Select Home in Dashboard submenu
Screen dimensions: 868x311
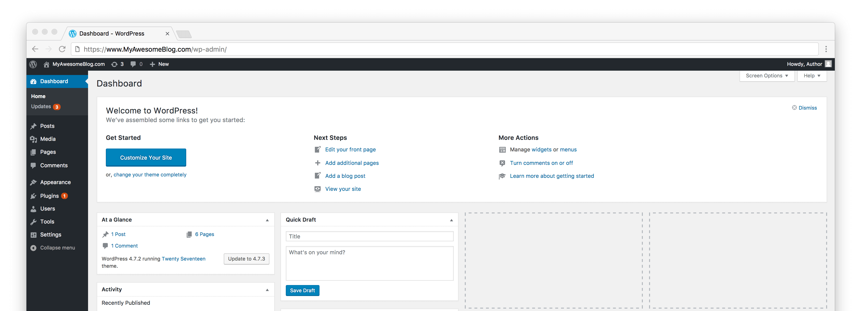tap(38, 96)
